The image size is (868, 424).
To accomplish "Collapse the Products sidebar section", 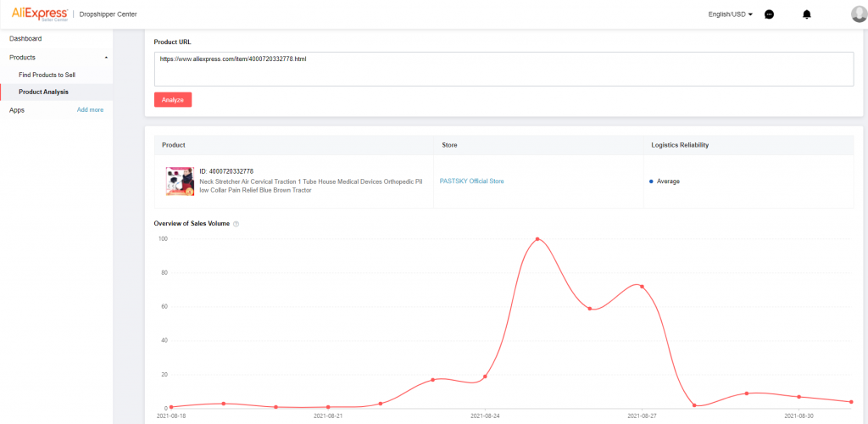I will tap(106, 57).
